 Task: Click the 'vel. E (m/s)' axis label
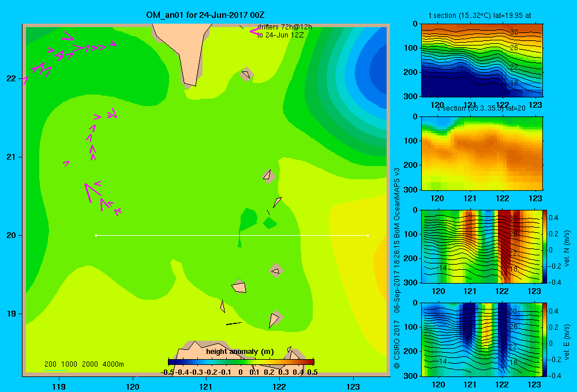tap(567, 341)
